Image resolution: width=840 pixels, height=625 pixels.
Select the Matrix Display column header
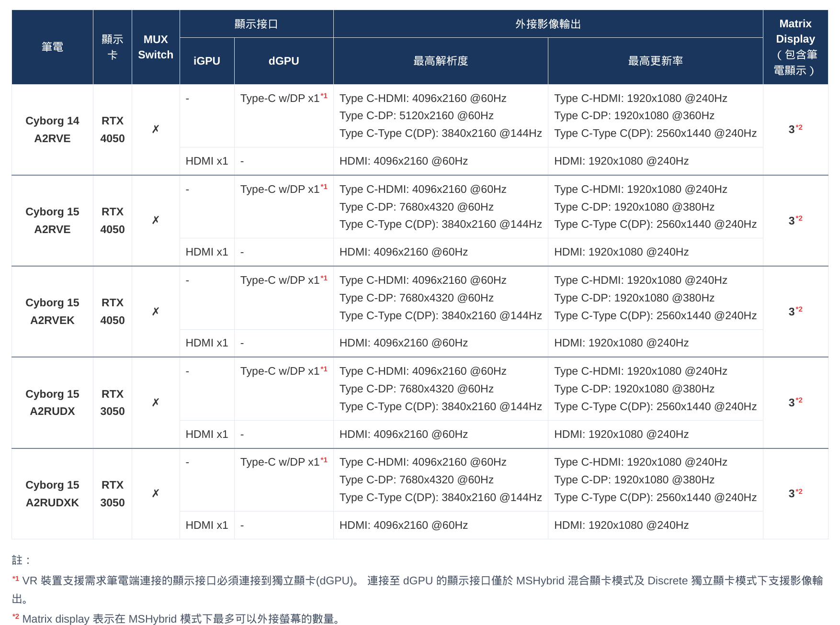(795, 47)
